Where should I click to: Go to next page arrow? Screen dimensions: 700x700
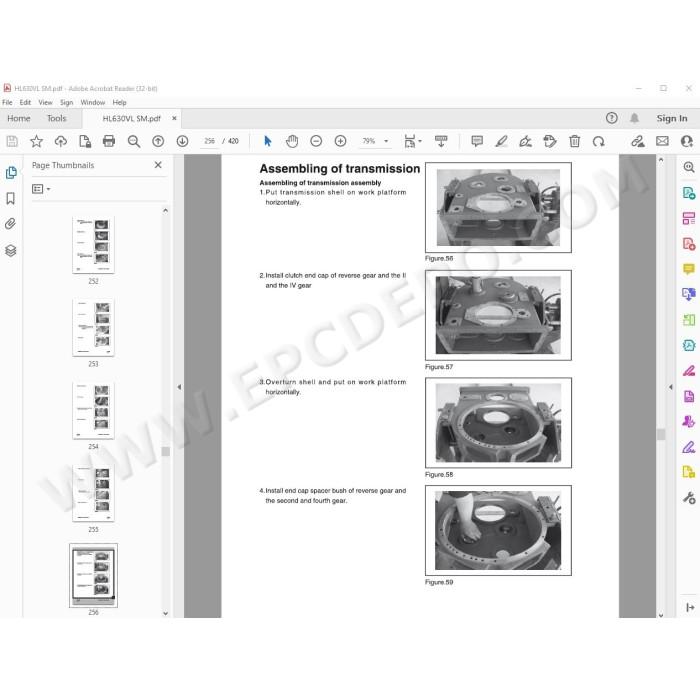click(182, 142)
